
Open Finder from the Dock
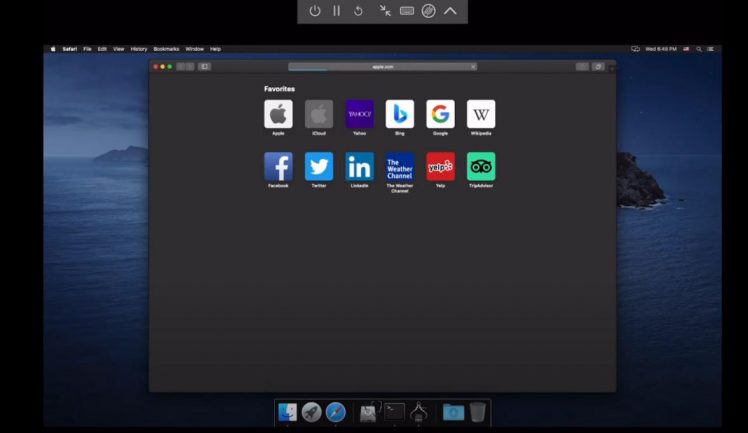(x=287, y=412)
